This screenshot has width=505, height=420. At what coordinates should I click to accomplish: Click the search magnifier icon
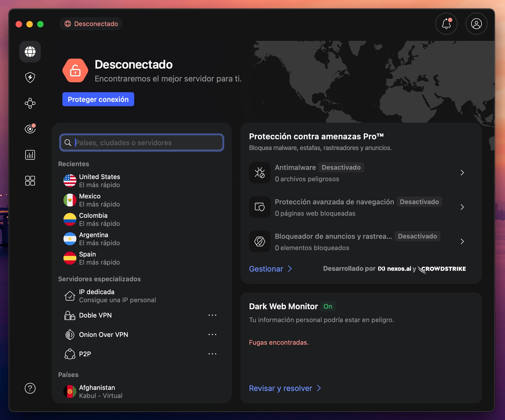pos(68,143)
